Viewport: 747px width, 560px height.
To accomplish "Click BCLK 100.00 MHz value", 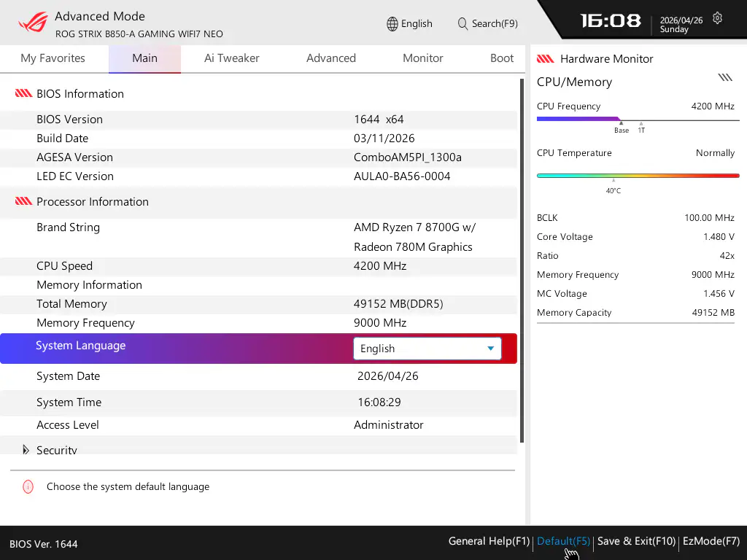I will point(709,217).
